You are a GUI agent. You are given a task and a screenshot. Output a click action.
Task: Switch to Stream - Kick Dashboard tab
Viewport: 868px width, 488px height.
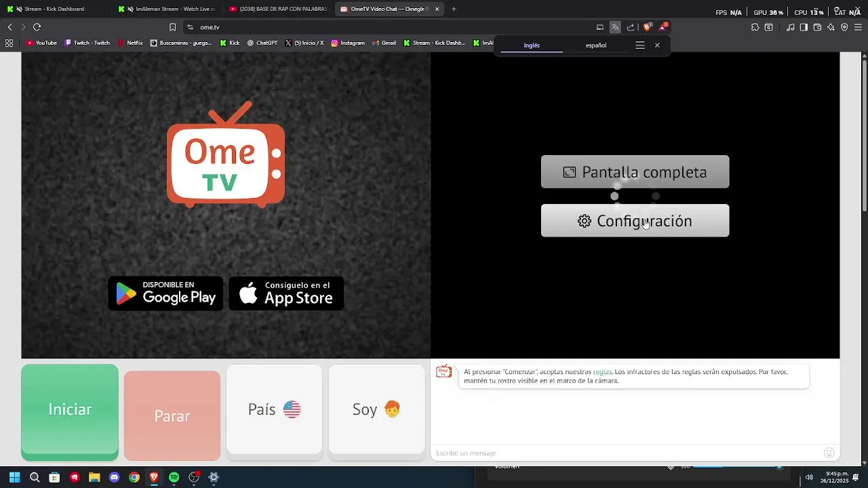pos(56,9)
